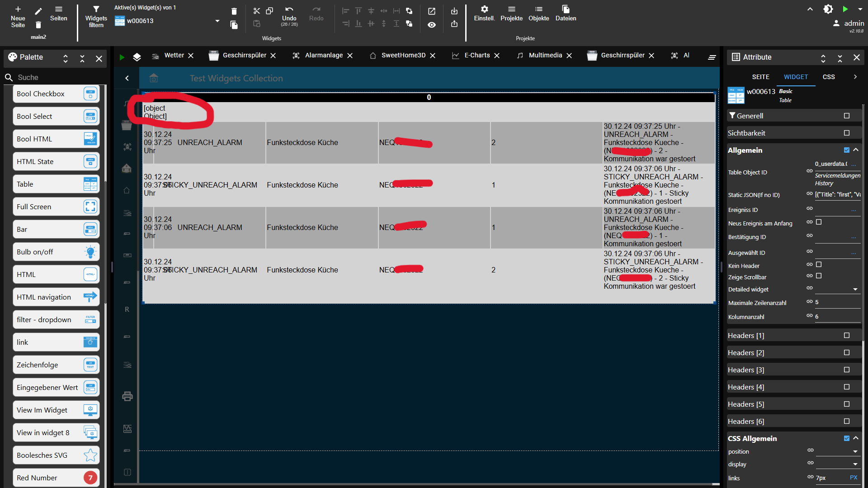Image resolution: width=868 pixels, height=488 pixels.
Task: Open Objekte browser
Action: (x=539, y=14)
